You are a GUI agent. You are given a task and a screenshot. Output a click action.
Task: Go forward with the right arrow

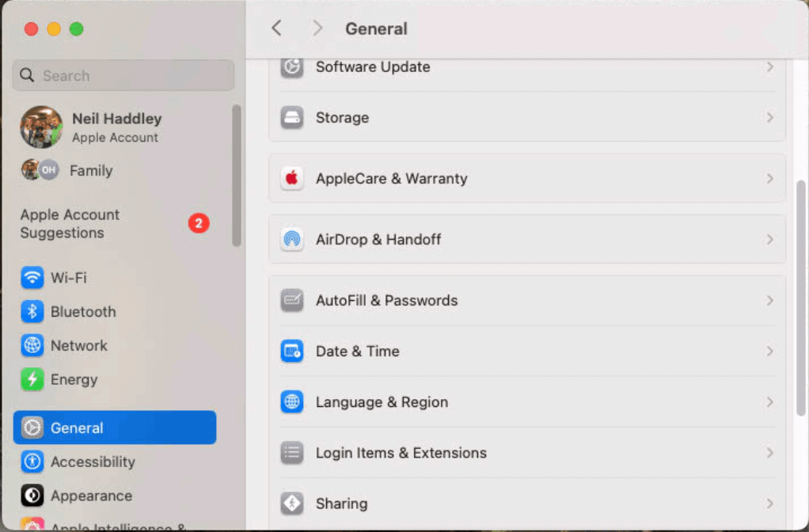click(x=317, y=28)
